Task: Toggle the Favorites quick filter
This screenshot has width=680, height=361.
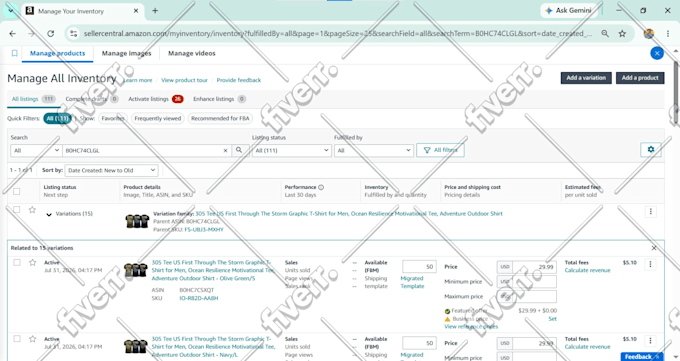Action: (x=113, y=118)
